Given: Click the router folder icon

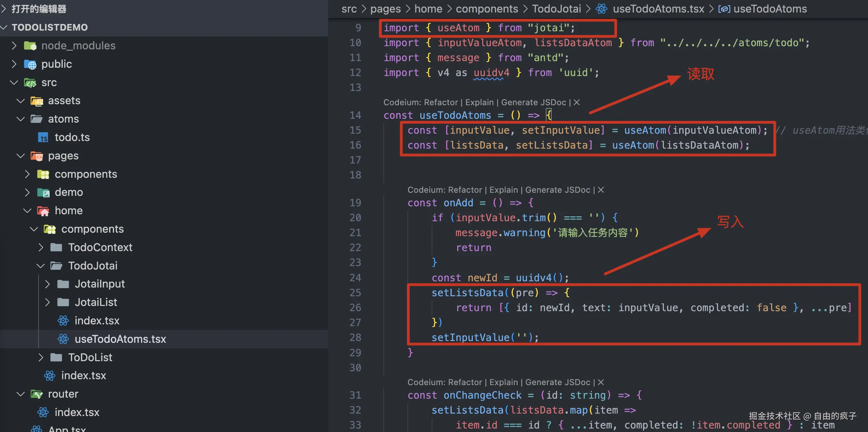Looking at the screenshot, I should click(x=36, y=394).
